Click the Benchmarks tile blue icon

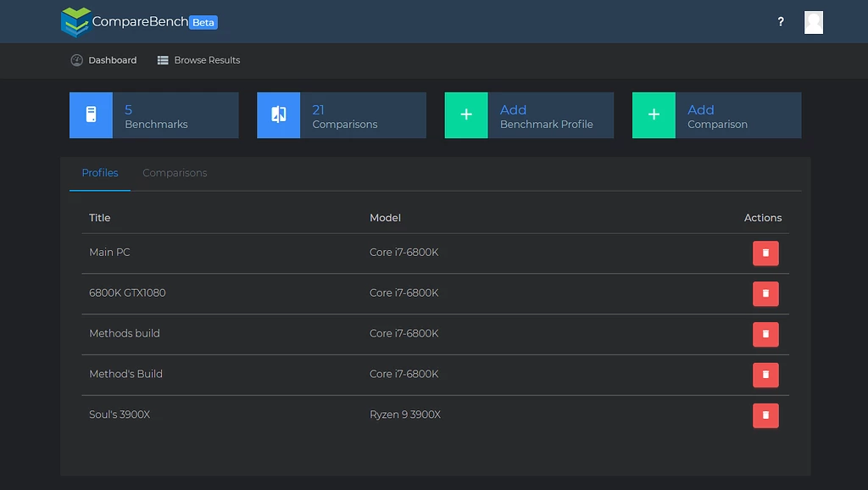click(x=92, y=115)
